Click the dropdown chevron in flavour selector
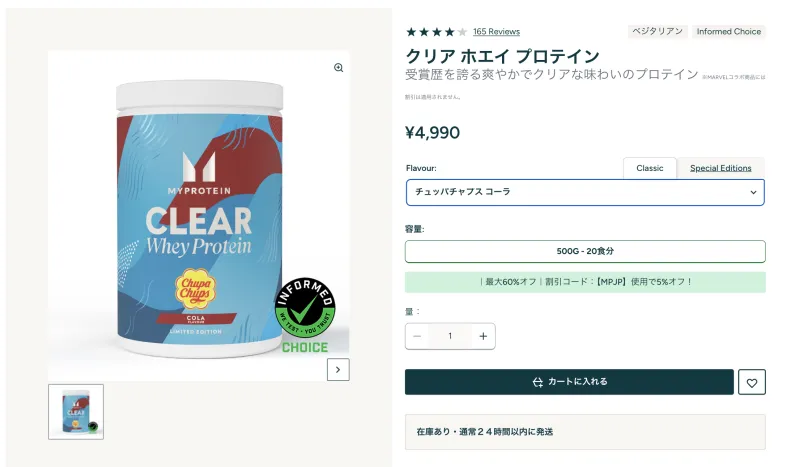The width and height of the screenshot is (800, 467). (753, 192)
